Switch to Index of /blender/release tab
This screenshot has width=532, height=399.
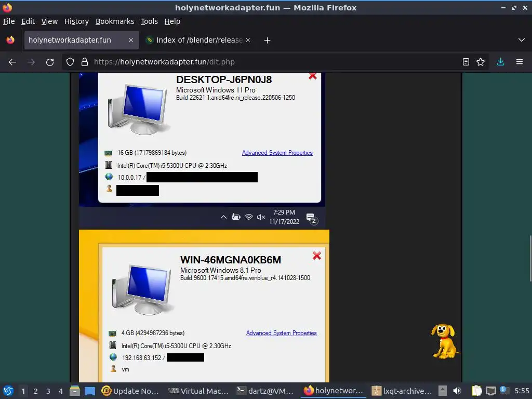(x=199, y=40)
